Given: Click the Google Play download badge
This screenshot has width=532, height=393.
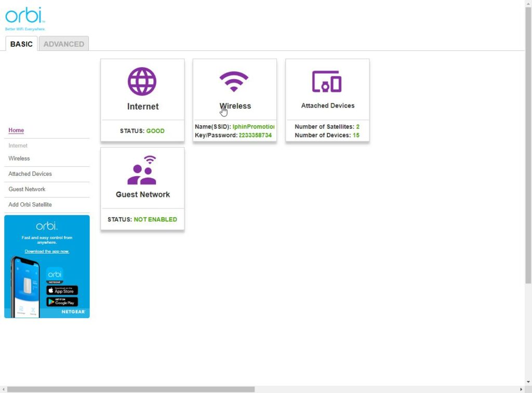Looking at the screenshot, I should pos(62,302).
